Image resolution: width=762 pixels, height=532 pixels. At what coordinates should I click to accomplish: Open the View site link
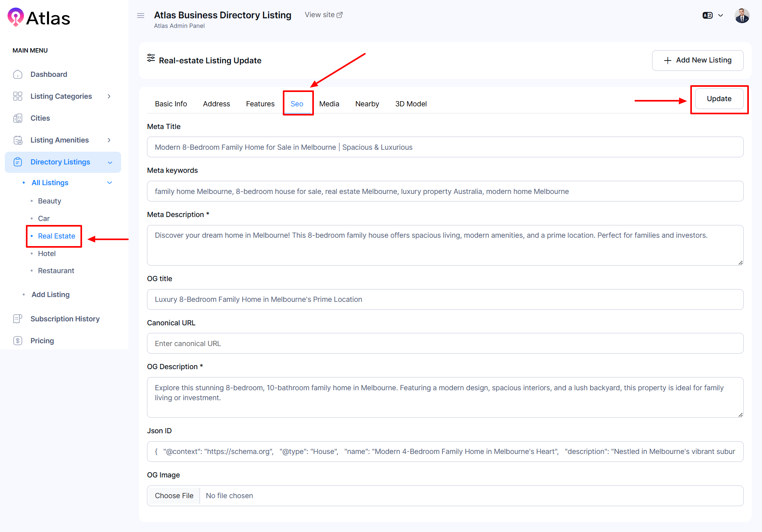323,15
